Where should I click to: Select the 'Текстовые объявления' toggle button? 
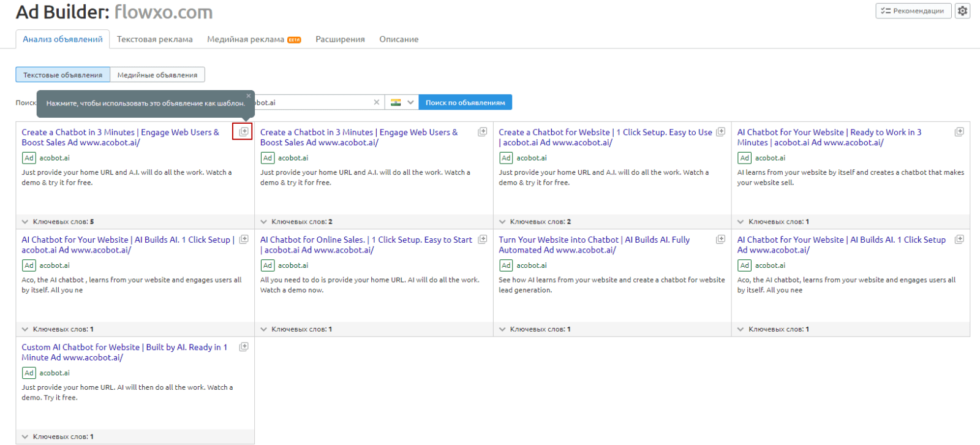tap(63, 75)
